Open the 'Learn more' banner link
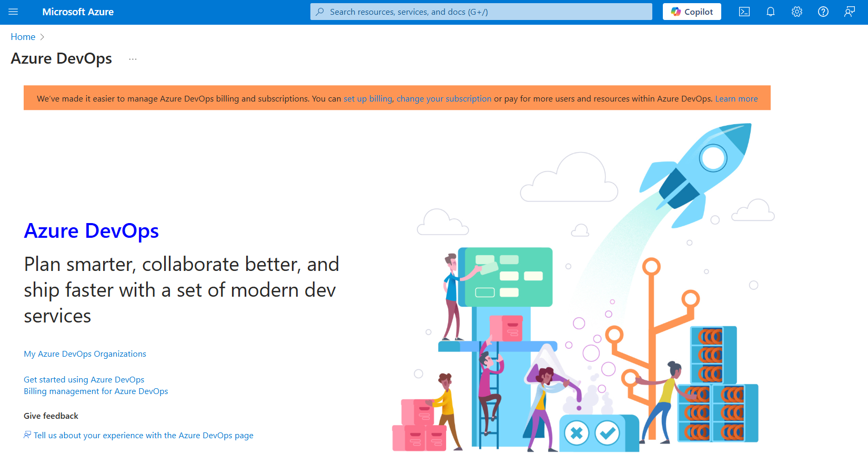The width and height of the screenshot is (868, 454). coord(736,98)
